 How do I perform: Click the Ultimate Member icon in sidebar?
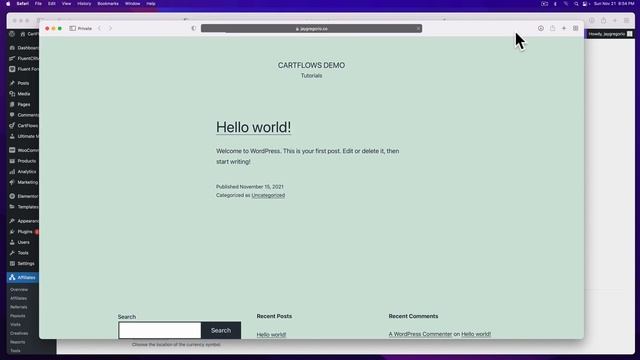click(x=12, y=136)
